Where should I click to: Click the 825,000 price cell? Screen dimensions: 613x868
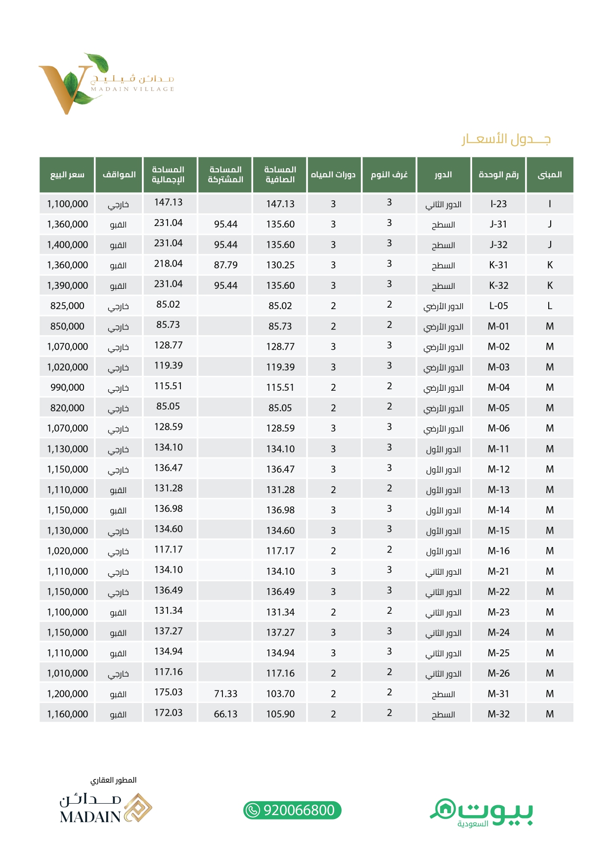(x=67, y=306)
